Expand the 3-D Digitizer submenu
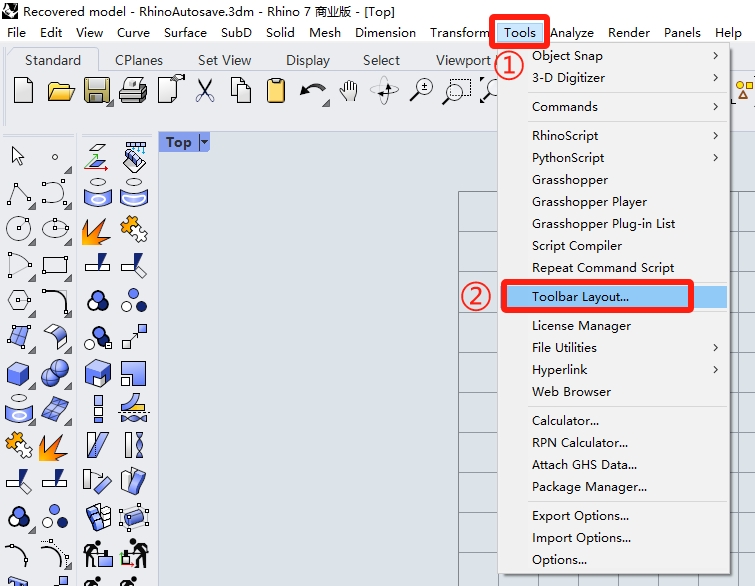Image resolution: width=755 pixels, height=586 pixels. (716, 78)
